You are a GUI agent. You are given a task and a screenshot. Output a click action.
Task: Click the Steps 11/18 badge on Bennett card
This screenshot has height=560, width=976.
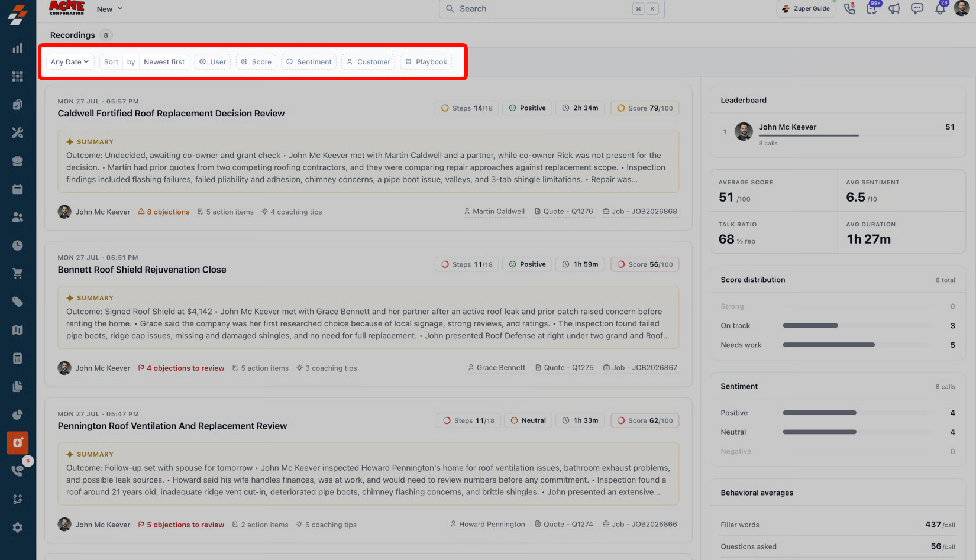click(467, 264)
